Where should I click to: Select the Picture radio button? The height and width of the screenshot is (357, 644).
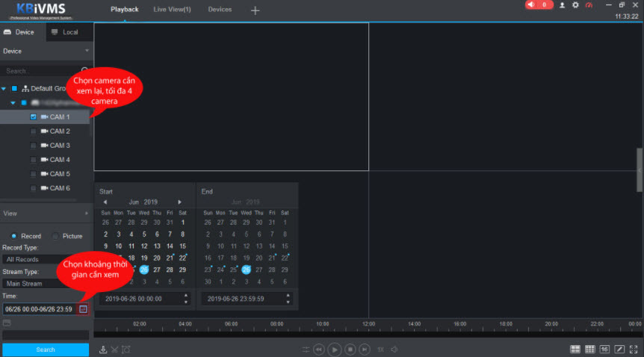click(56, 236)
